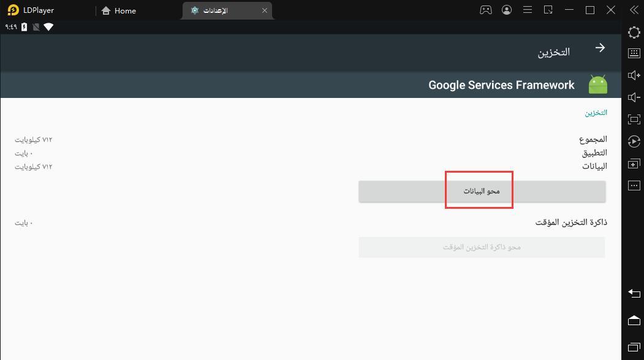This screenshot has height=360, width=644.
Task: Open more tools ellipsis in sidebar
Action: click(x=634, y=186)
